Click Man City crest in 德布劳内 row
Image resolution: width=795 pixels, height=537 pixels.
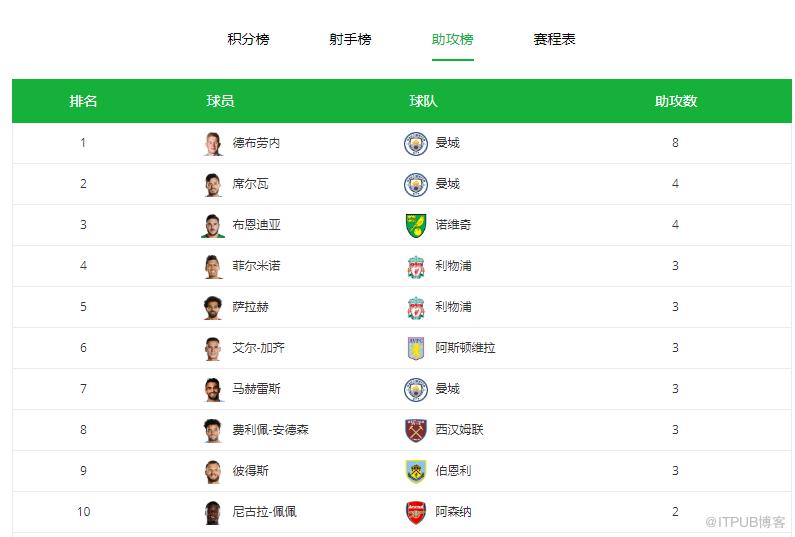tap(416, 144)
